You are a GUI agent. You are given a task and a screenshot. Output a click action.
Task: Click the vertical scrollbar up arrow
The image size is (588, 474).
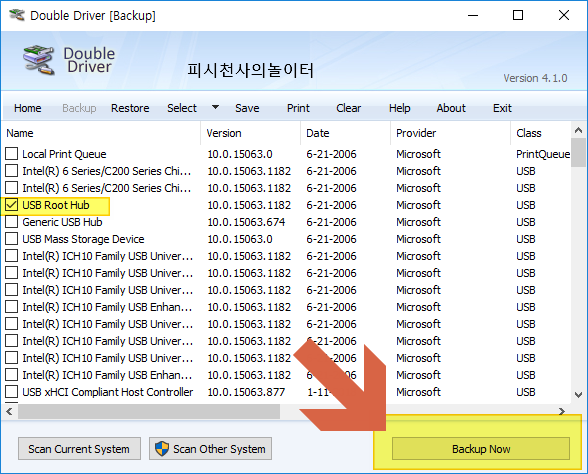coord(579,130)
